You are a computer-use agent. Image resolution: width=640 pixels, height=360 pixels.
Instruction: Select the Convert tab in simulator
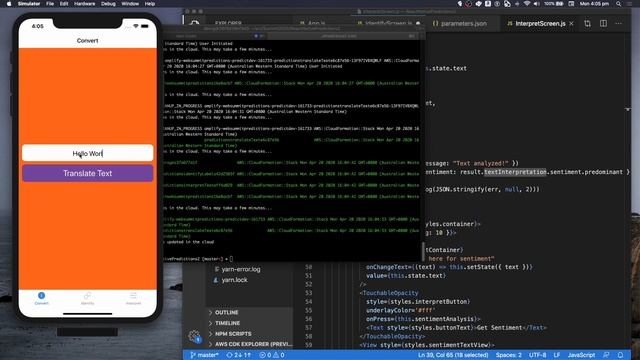[x=41, y=298]
